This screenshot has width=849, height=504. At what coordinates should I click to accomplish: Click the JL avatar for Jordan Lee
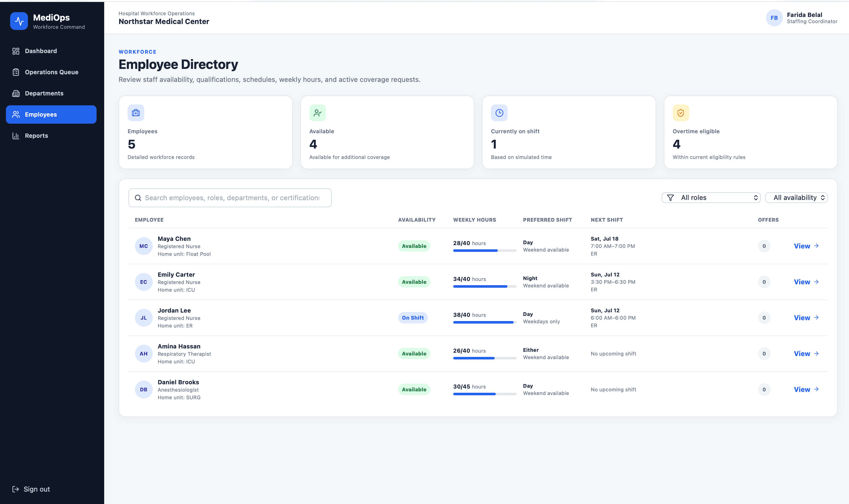click(144, 318)
